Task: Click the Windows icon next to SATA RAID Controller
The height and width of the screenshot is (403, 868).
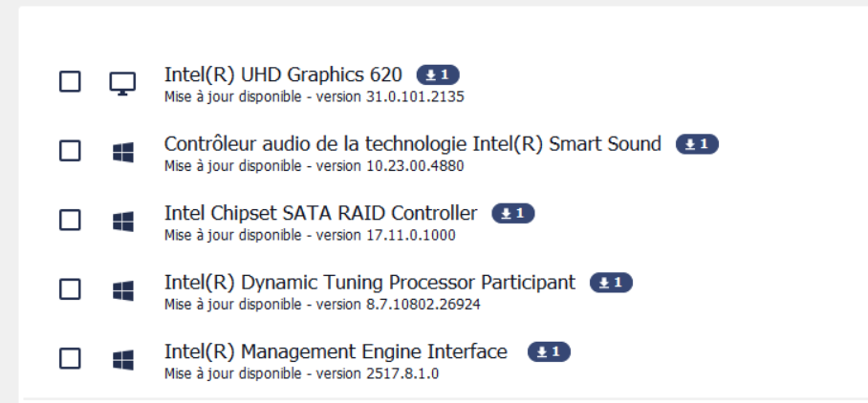Action: pos(123,222)
